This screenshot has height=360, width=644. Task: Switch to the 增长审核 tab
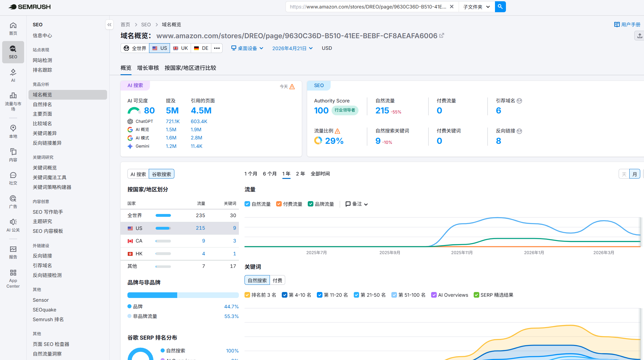tap(148, 68)
